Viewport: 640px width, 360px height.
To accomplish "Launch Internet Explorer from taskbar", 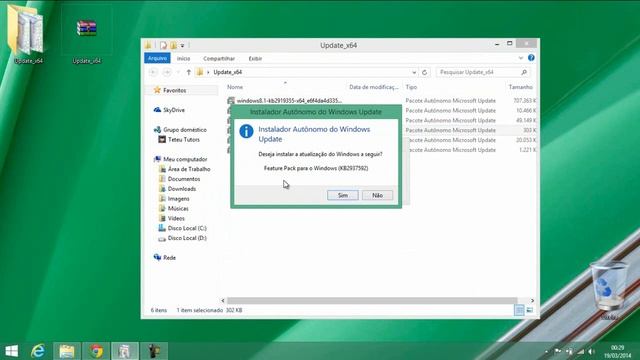I will coord(38,351).
